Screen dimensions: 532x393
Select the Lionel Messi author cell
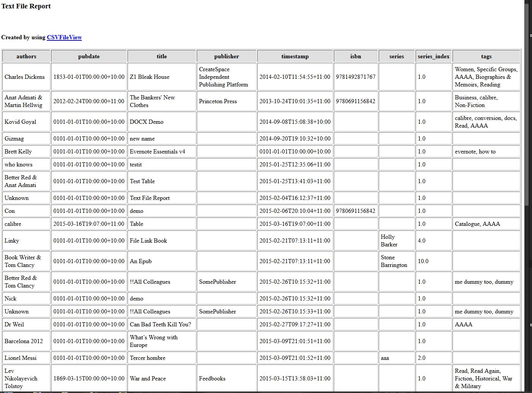click(x=26, y=358)
